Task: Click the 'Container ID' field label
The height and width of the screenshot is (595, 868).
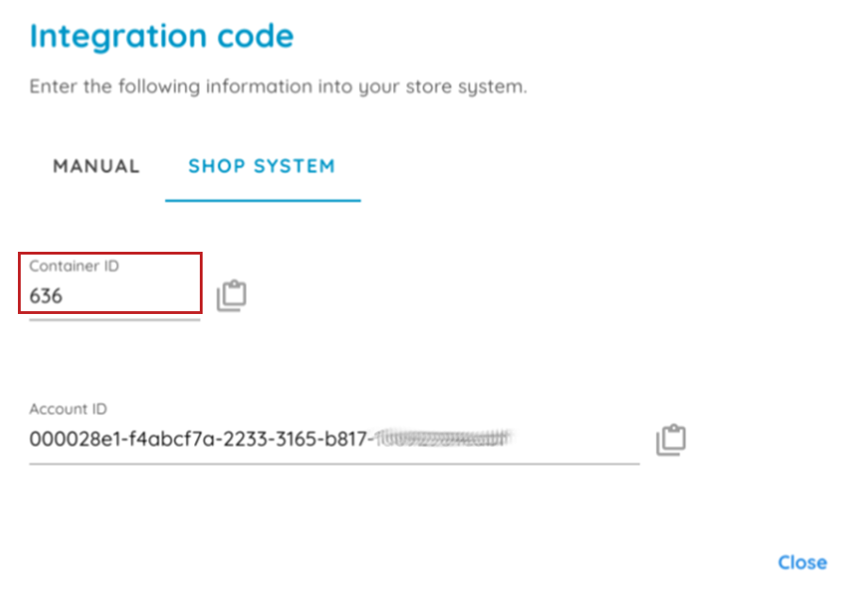Action: pos(74,266)
